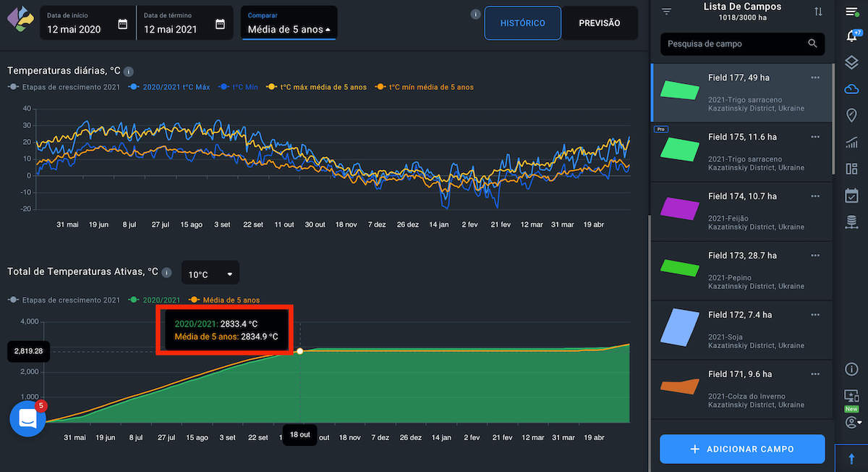The image size is (868, 472).
Task: Open the calendar task icon in sidebar
Action: click(x=851, y=195)
